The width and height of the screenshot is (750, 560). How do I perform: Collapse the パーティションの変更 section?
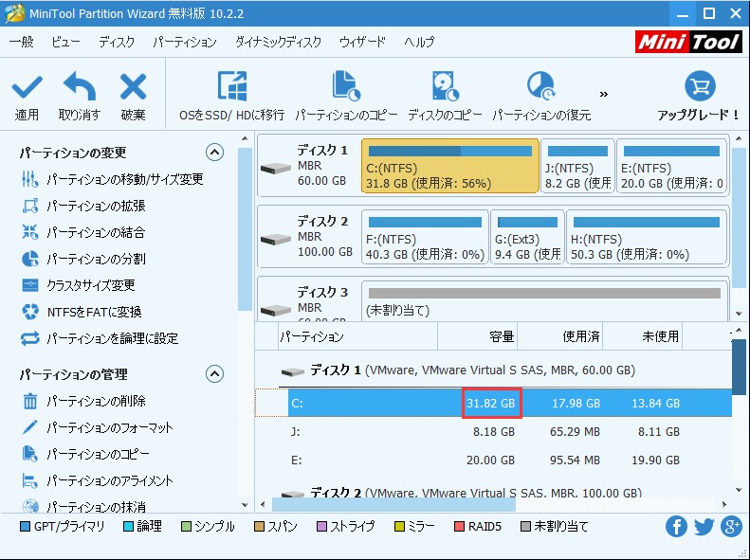pos(214,153)
